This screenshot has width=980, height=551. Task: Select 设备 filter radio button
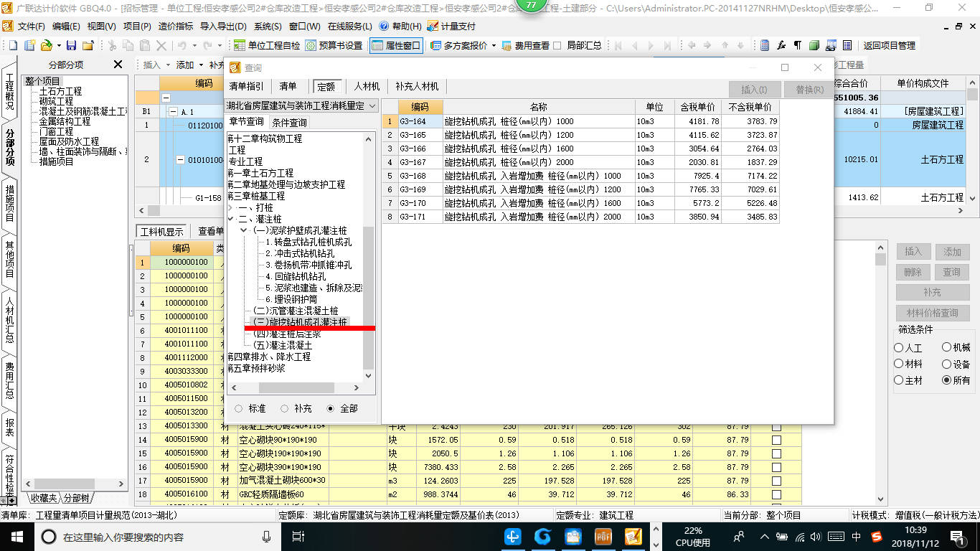(x=946, y=364)
